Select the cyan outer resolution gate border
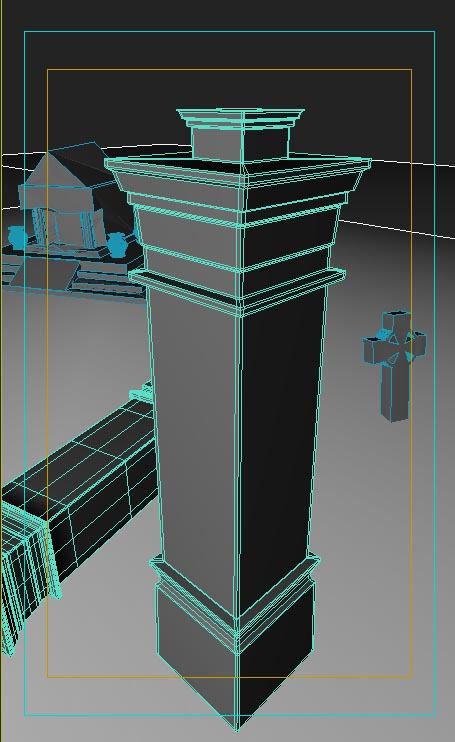Image resolution: width=455 pixels, height=742 pixels. (229, 32)
